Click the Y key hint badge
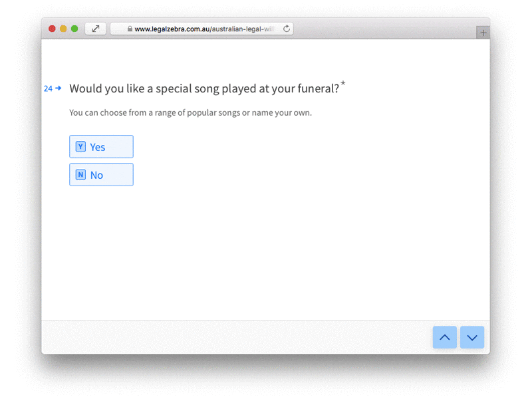The width and height of the screenshot is (532, 399). [x=80, y=147]
